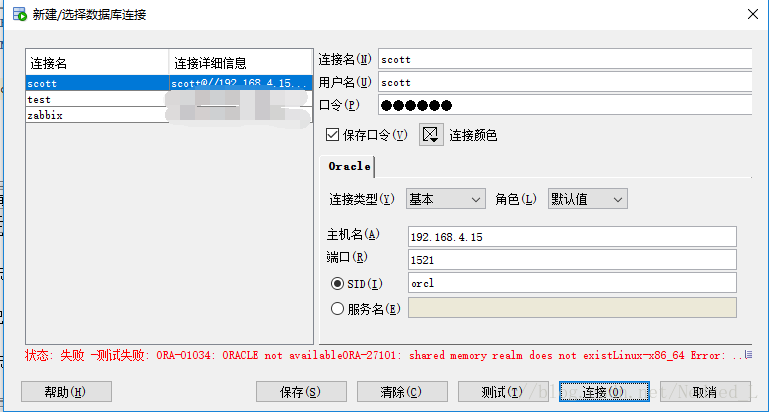769x412 pixels.
Task: Focus the 端口 port field with 1521
Action: click(x=572, y=260)
